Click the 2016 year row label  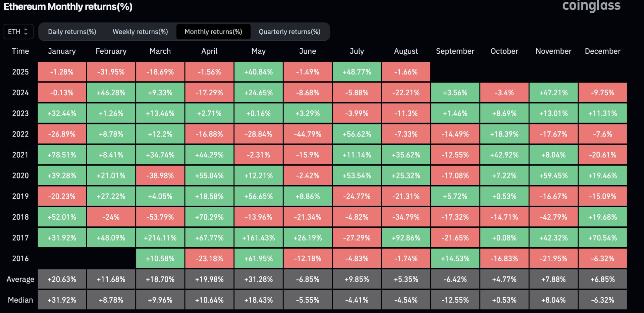click(20, 259)
